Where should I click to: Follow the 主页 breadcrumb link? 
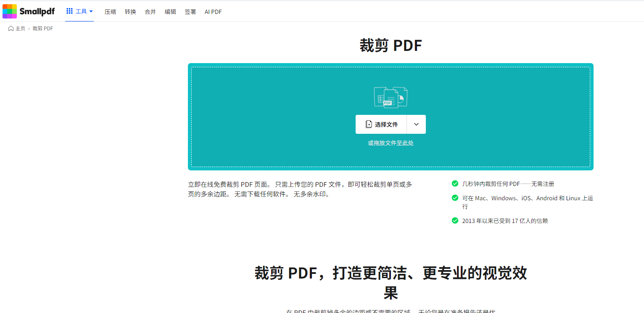point(20,29)
